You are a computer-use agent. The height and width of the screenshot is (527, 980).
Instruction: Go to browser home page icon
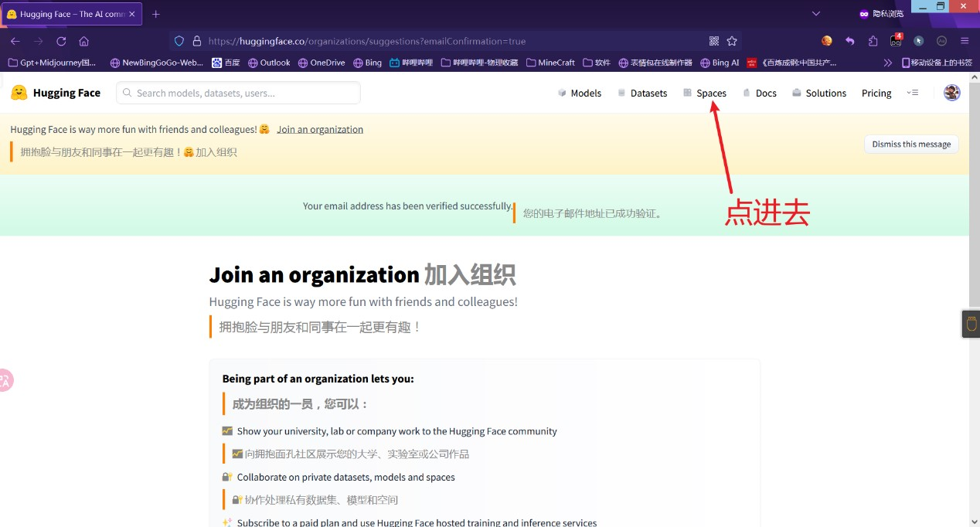(x=84, y=41)
